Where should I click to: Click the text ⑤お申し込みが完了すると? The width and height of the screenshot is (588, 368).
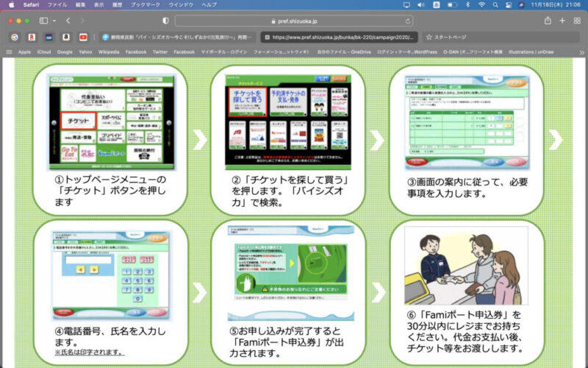click(x=285, y=331)
